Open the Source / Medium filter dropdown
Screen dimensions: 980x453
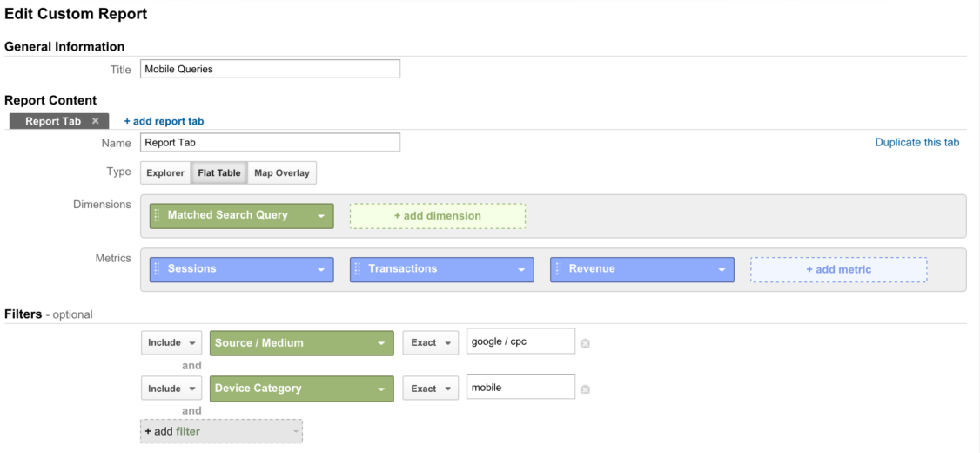click(x=302, y=343)
